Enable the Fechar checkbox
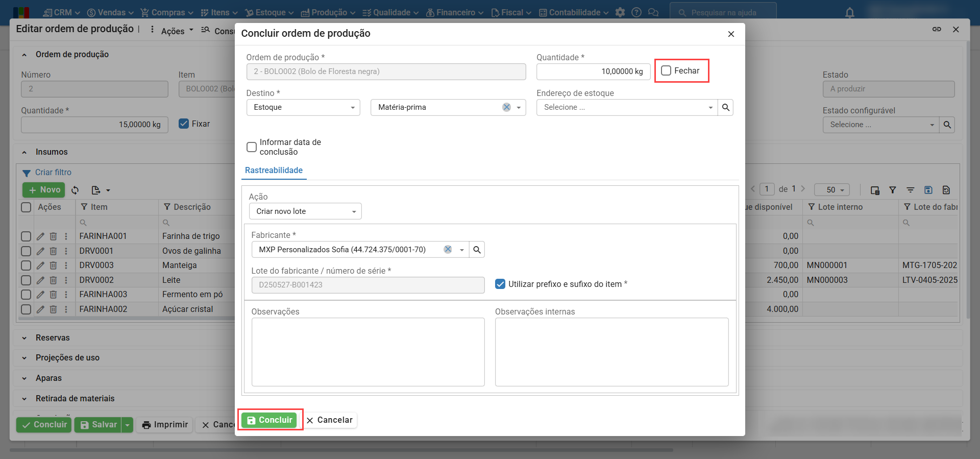Viewport: 980px width, 459px height. (666, 70)
